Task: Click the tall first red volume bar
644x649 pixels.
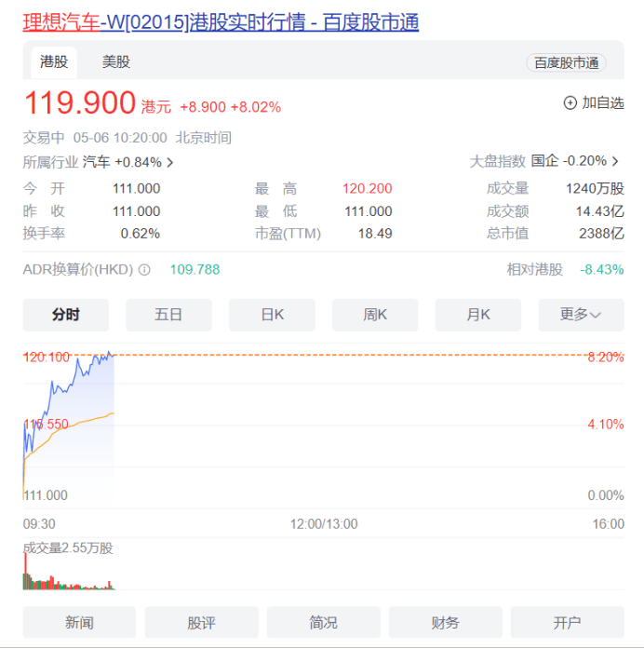Action: click(25, 571)
